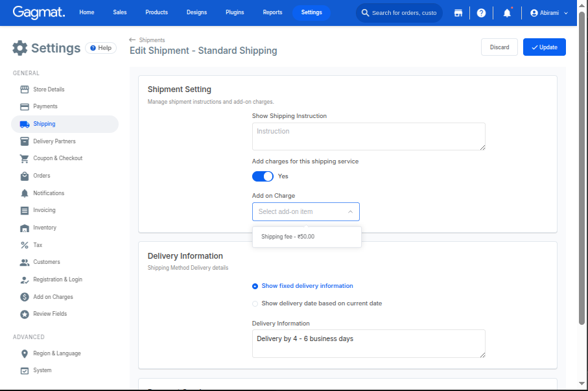The width and height of the screenshot is (588, 391).
Task: Open Delivery Partners settings link
Action: tap(54, 141)
